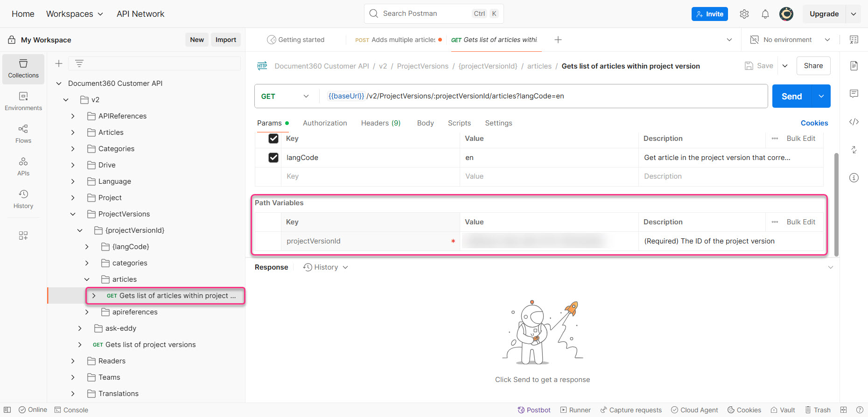Open the History sidebar panel
The width and height of the screenshot is (868, 417).
23,199
